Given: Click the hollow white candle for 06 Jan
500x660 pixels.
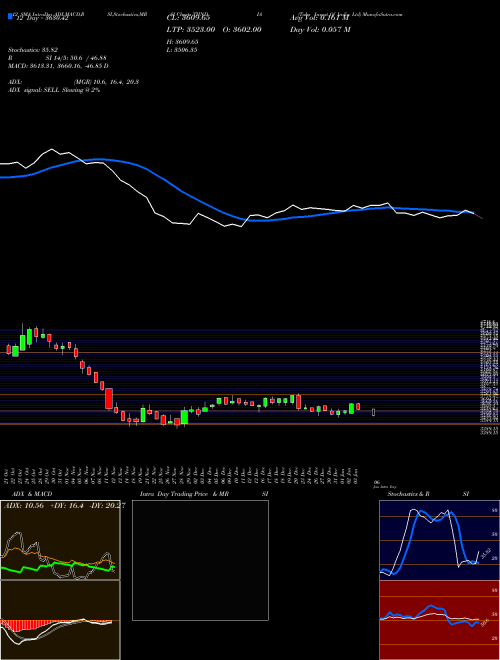Looking at the screenshot, I should point(373,412).
